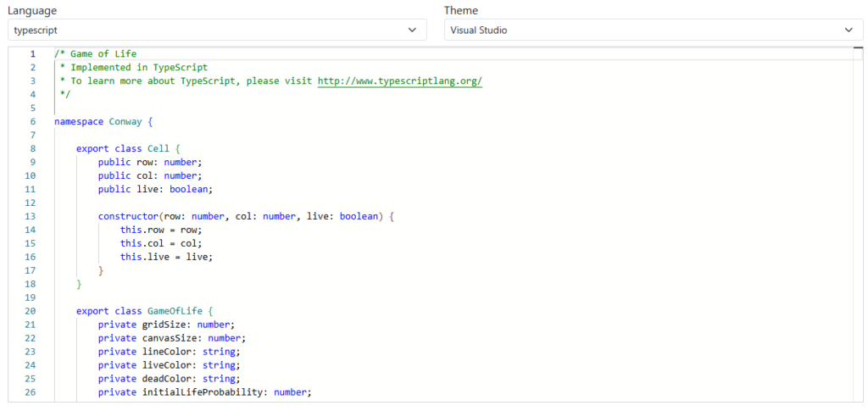
Task: Open the Language dropdown showing typescript
Action: coord(212,30)
